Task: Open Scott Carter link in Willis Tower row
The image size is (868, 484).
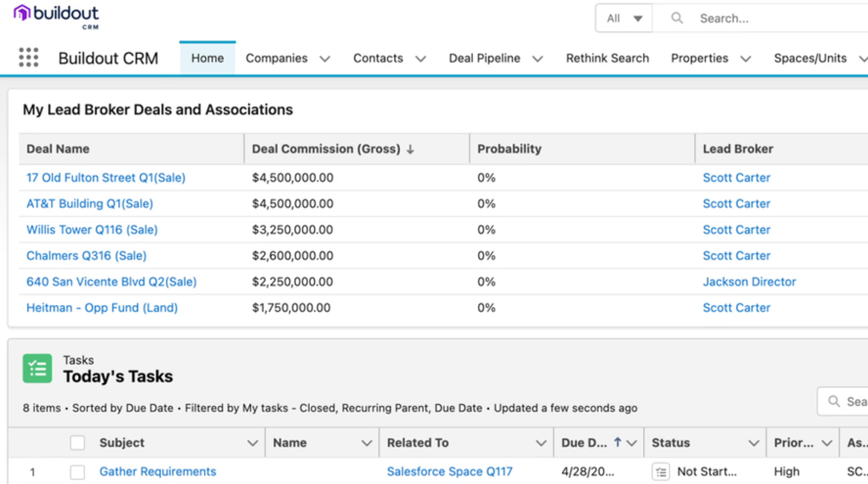Action: [x=736, y=230]
